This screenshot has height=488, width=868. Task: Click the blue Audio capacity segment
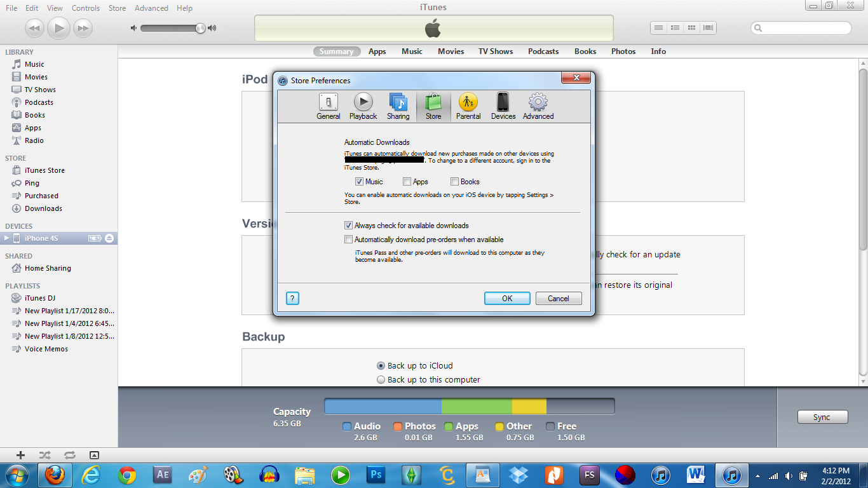click(383, 407)
